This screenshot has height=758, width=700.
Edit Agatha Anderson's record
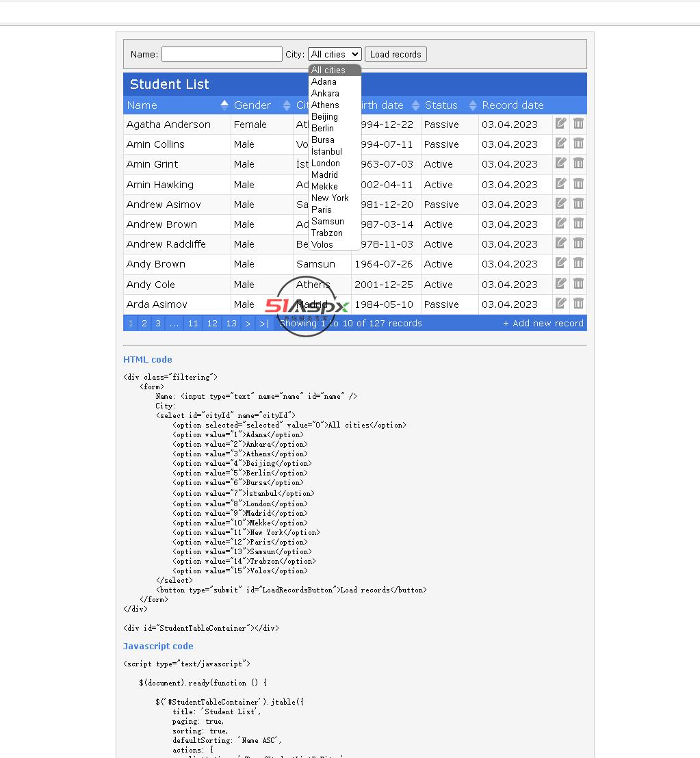[561, 123]
